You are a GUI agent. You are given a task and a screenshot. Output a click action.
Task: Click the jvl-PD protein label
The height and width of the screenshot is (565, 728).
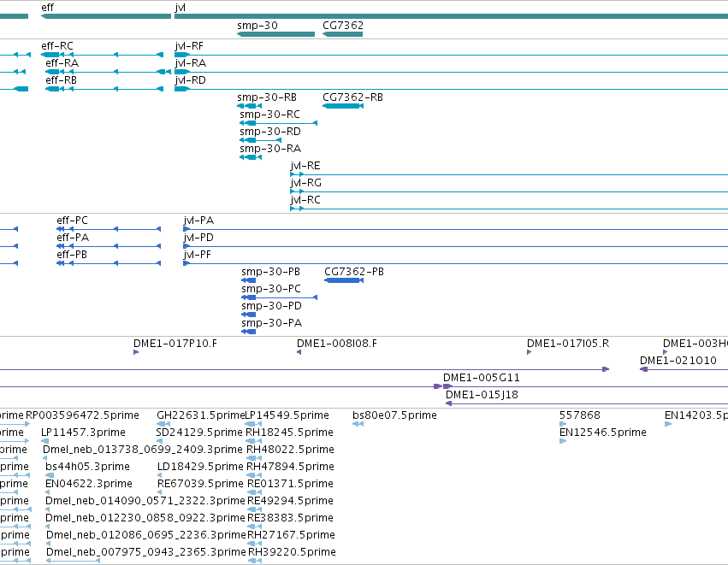[198, 238]
